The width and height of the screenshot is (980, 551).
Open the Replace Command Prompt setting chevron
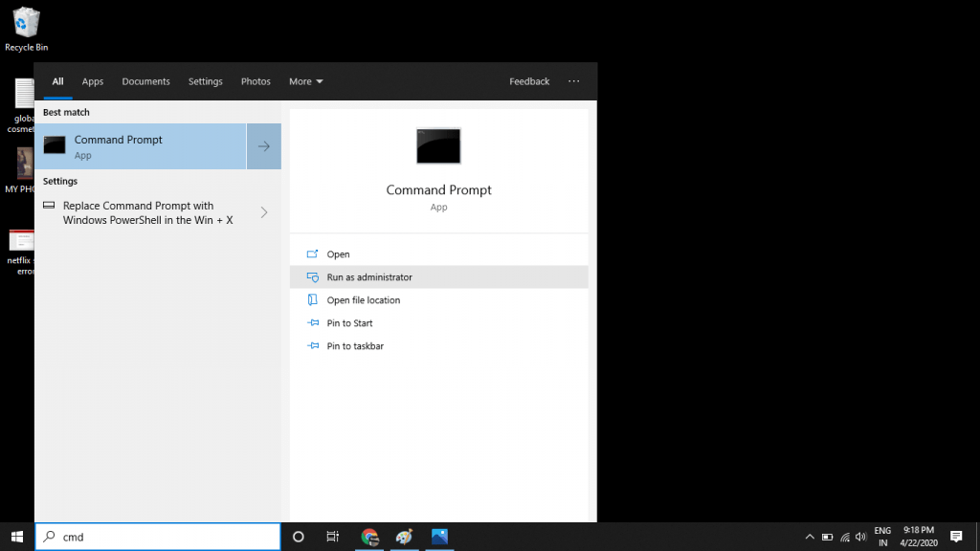click(x=264, y=212)
